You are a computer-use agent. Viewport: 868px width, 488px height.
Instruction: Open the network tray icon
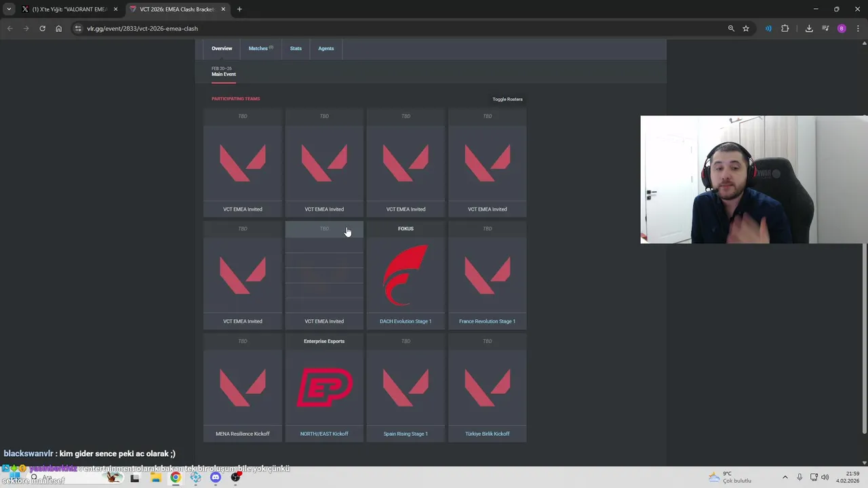(814, 477)
